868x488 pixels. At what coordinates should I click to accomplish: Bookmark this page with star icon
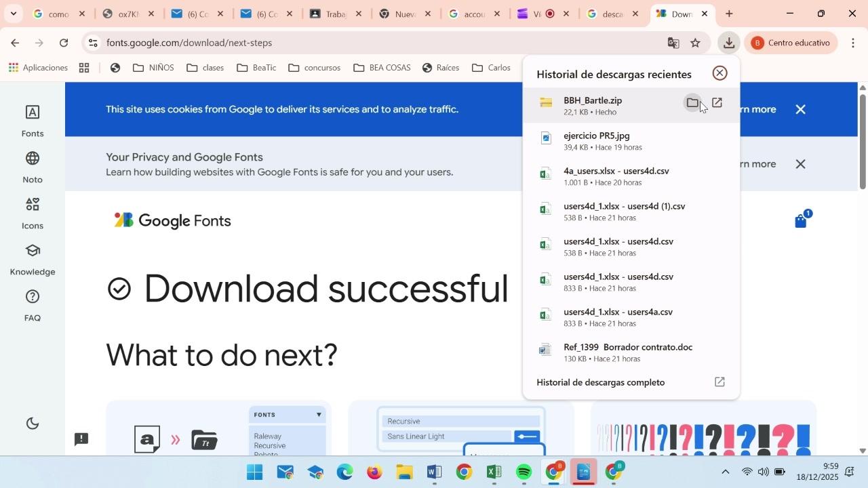click(695, 43)
